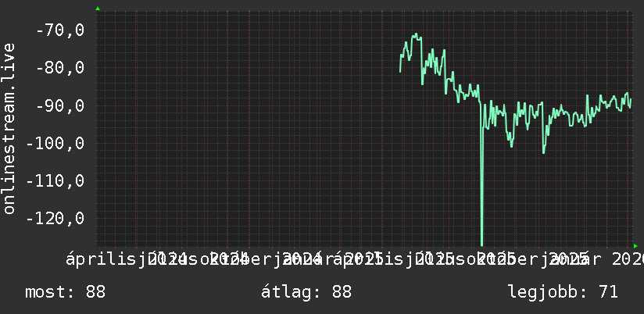The width and height of the screenshot is (644, 314).
Task: Click the leftmost starting point of the line
Action: [x=400, y=71]
